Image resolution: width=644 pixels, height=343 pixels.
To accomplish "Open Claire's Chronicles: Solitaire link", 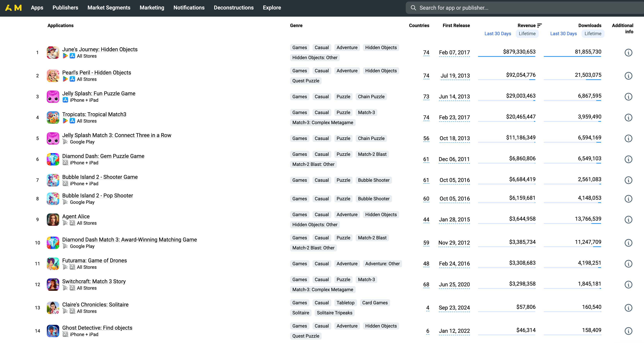I will [x=95, y=305].
